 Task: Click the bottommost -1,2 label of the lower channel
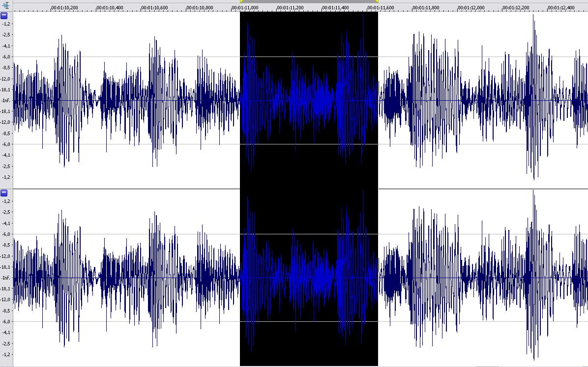7,354
